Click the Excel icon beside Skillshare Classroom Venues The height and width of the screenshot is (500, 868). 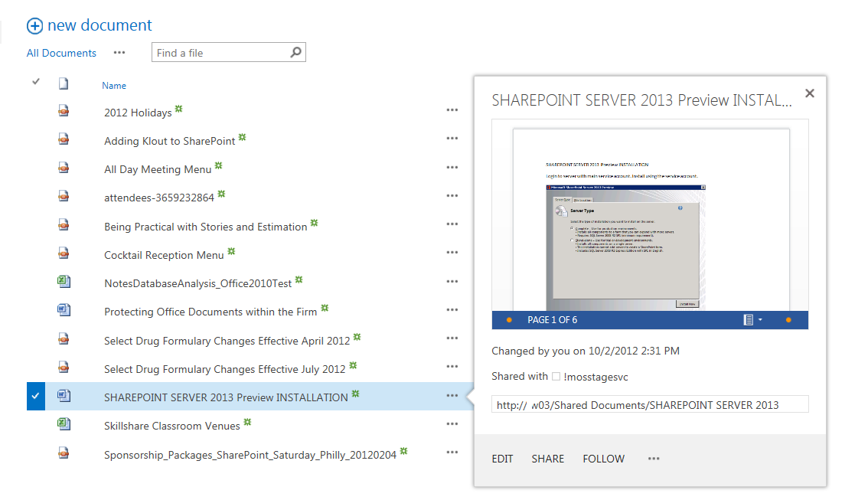(63, 422)
